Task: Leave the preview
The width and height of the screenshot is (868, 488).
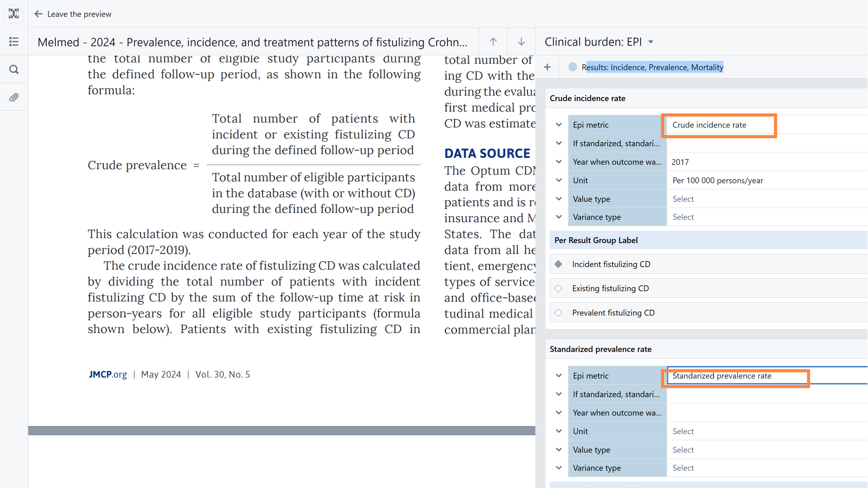Action: [79, 14]
